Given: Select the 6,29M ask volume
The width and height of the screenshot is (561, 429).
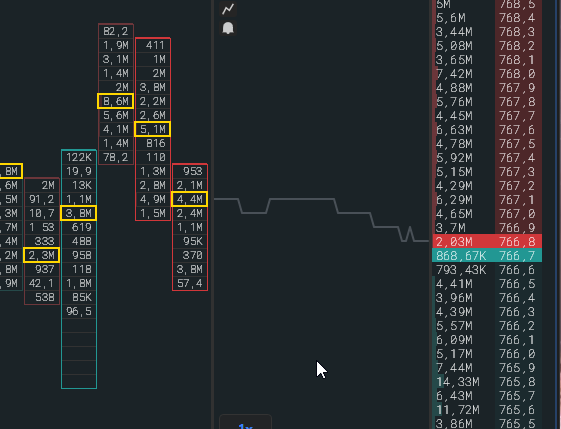Looking at the screenshot, I should point(454,200).
